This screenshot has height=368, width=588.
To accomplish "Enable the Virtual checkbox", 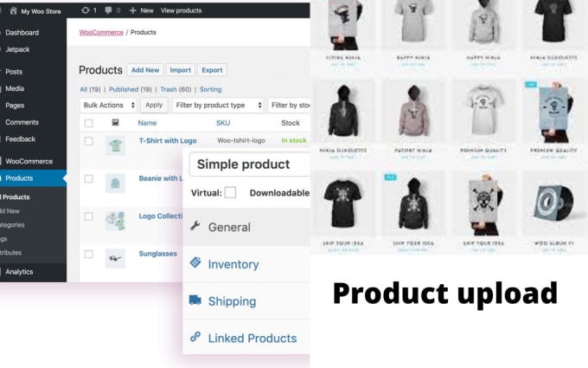I will (x=230, y=192).
